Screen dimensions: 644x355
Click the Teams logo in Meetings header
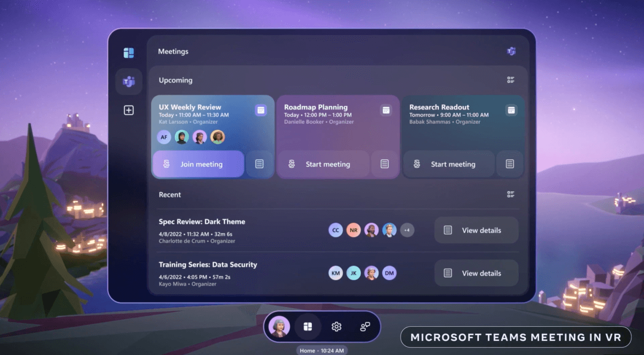[x=511, y=52]
